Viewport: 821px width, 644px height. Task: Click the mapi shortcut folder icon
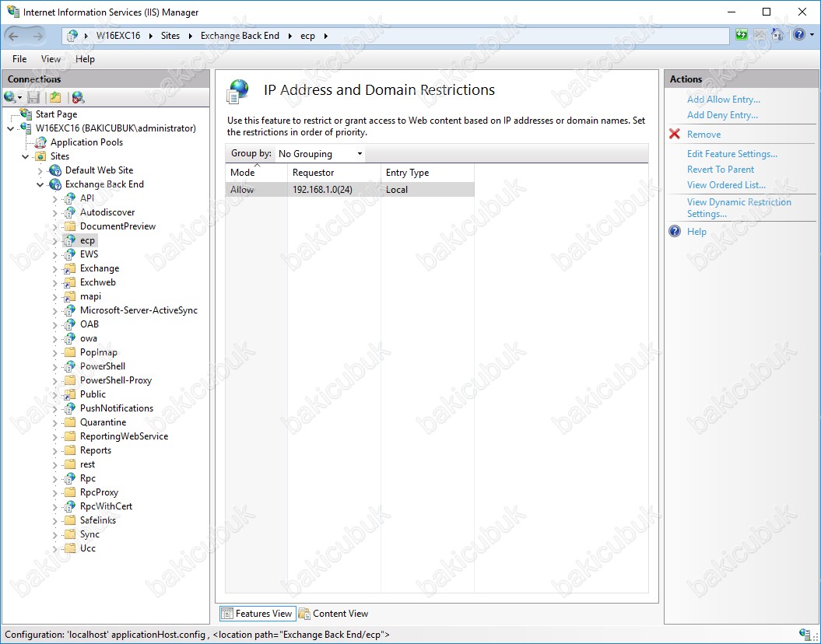tap(69, 296)
